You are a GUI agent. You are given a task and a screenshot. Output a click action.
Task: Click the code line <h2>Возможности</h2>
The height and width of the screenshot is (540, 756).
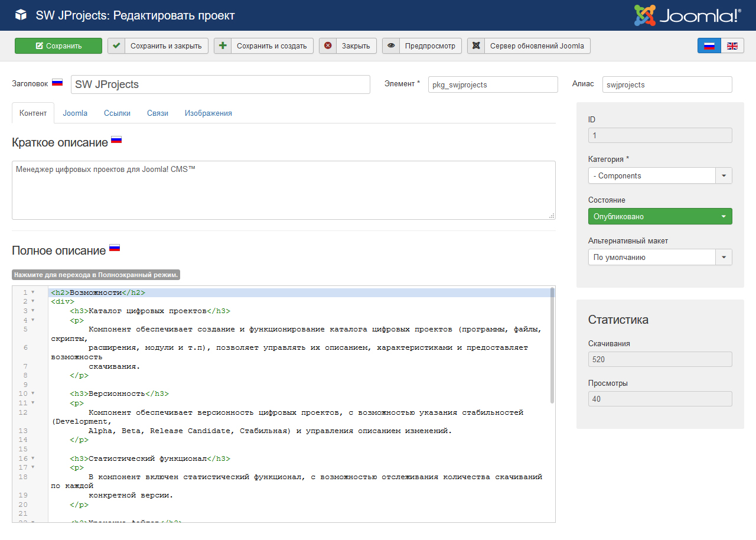pos(98,292)
